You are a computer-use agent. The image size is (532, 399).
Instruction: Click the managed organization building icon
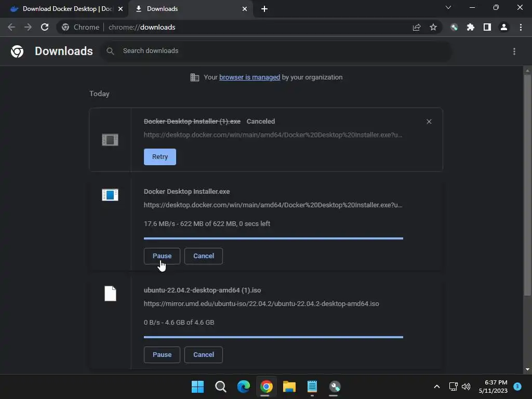coord(195,77)
